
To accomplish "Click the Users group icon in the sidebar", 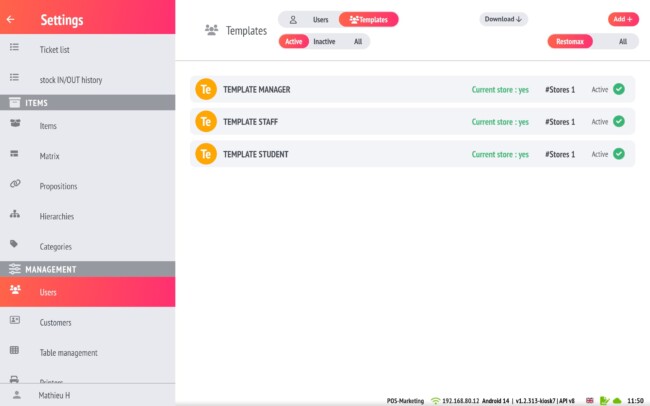I will 15,289.
